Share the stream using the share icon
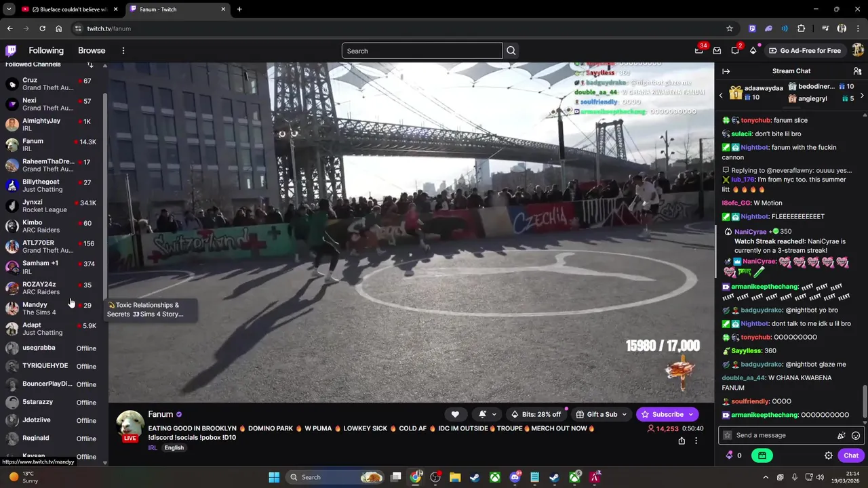Image resolution: width=868 pixels, height=488 pixels. click(x=682, y=441)
